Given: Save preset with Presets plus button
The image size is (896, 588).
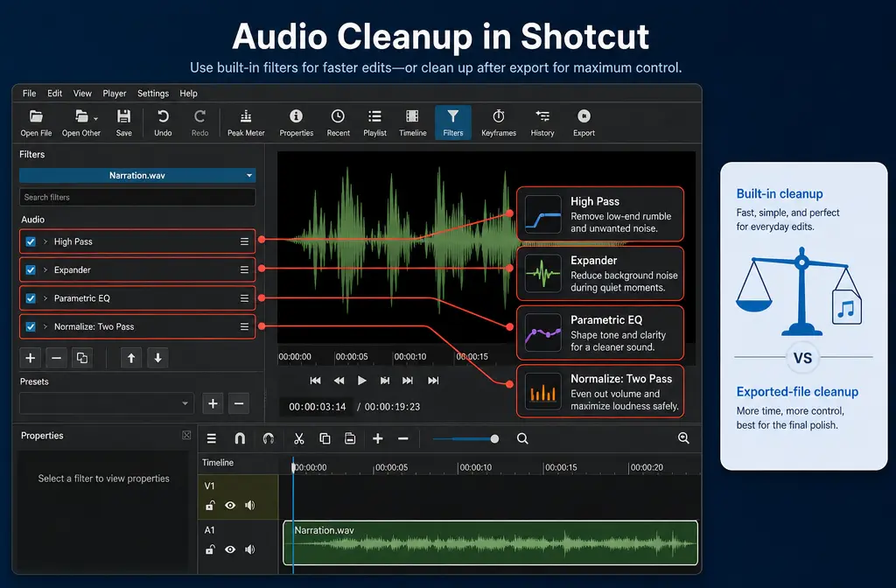Looking at the screenshot, I should pyautogui.click(x=213, y=403).
